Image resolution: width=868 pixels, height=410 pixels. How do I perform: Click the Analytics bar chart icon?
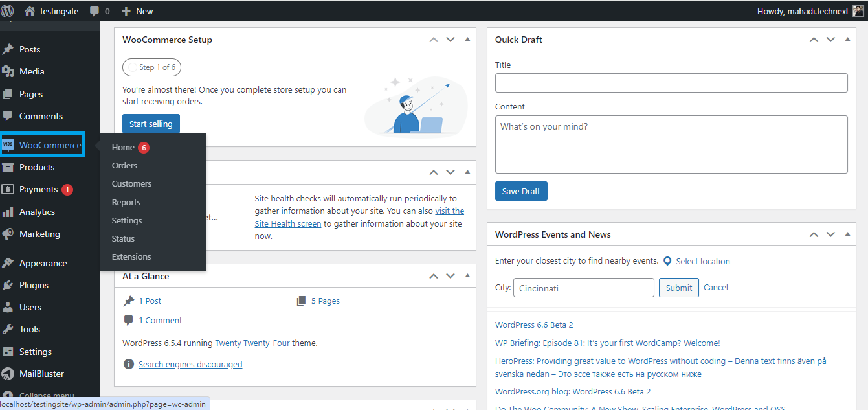coord(8,212)
